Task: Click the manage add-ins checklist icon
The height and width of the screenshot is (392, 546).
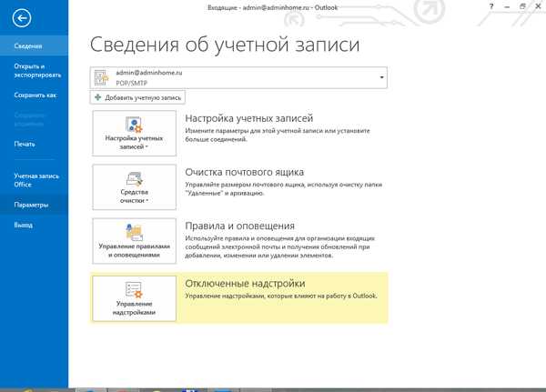Action: 134,289
